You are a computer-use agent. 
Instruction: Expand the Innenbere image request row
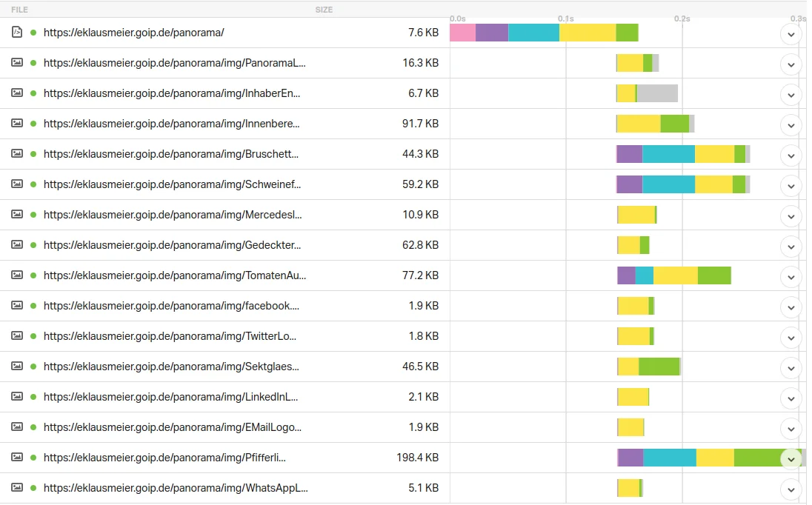pyautogui.click(x=791, y=125)
